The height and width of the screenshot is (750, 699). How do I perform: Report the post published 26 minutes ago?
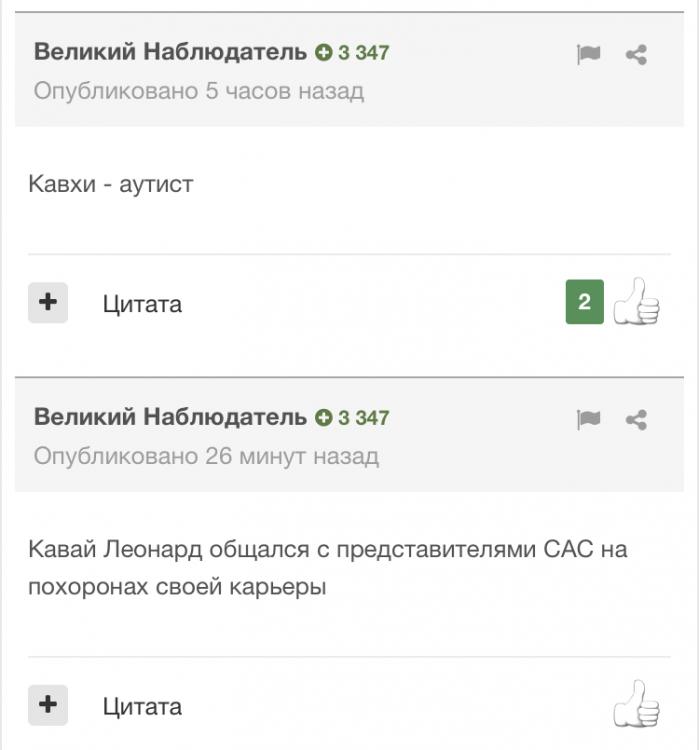588,420
